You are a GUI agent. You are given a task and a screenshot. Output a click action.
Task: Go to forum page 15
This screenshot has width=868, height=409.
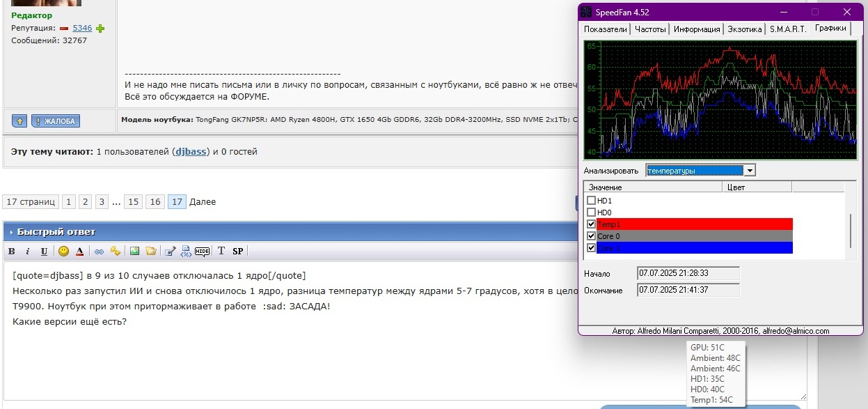point(133,202)
